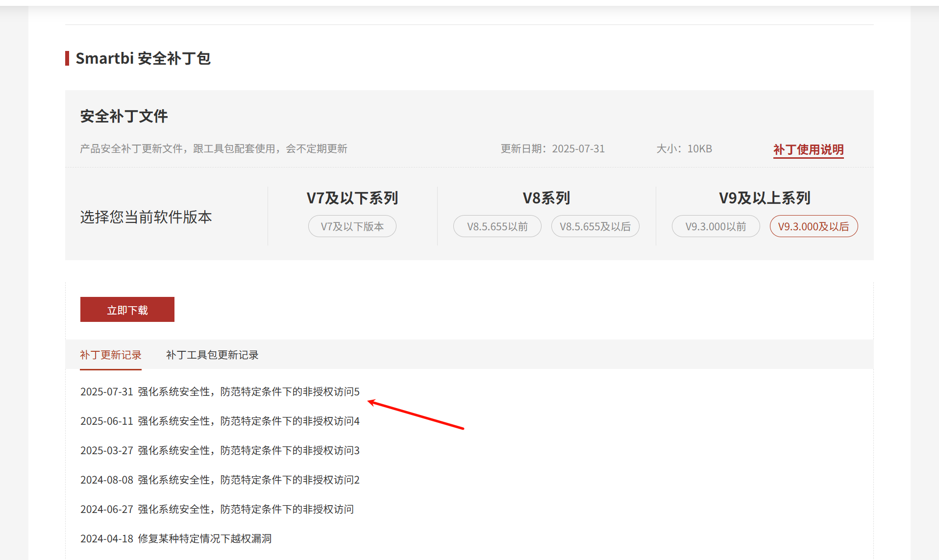939x560 pixels.
Task: Choose the V8.5.655及以后 version
Action: coord(595,226)
